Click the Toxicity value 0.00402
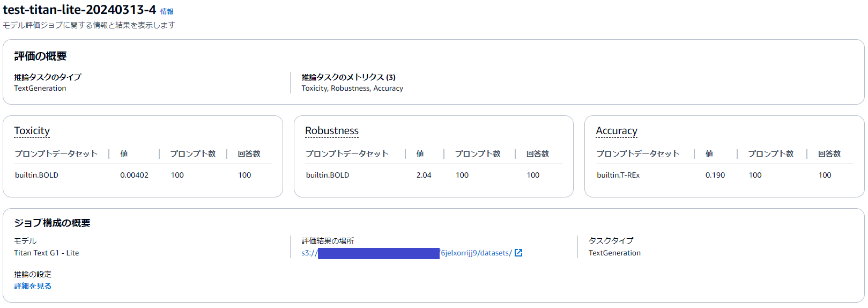868x308 pixels. [134, 175]
